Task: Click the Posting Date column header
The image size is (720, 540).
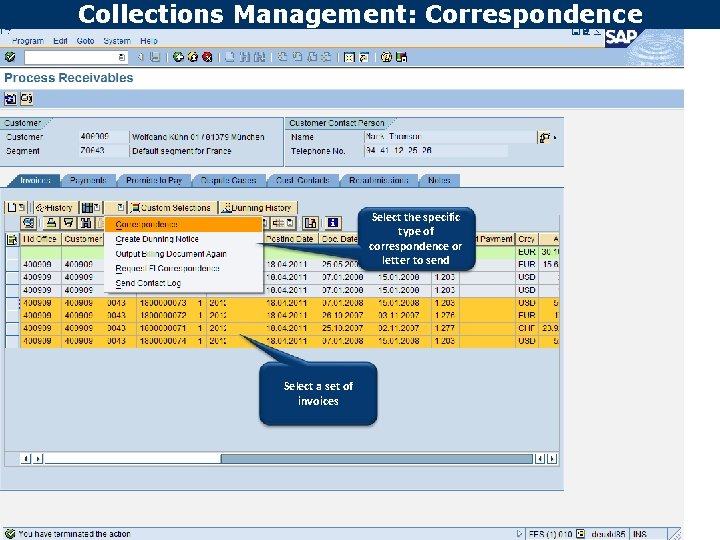Action: coord(290,239)
